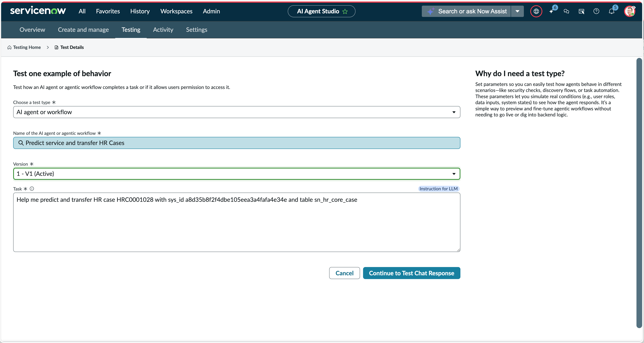Viewport: 644px width, 343px height.
Task: Open the user profile avatar
Action: click(x=630, y=11)
